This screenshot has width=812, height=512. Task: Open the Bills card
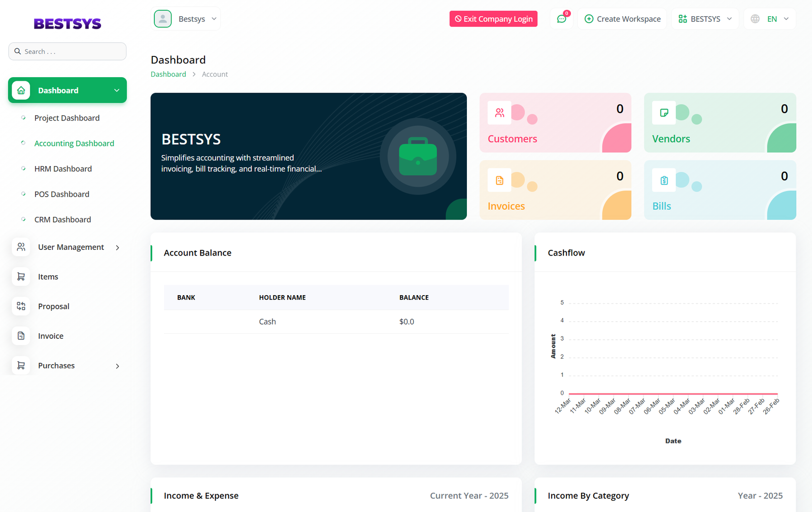pos(720,190)
